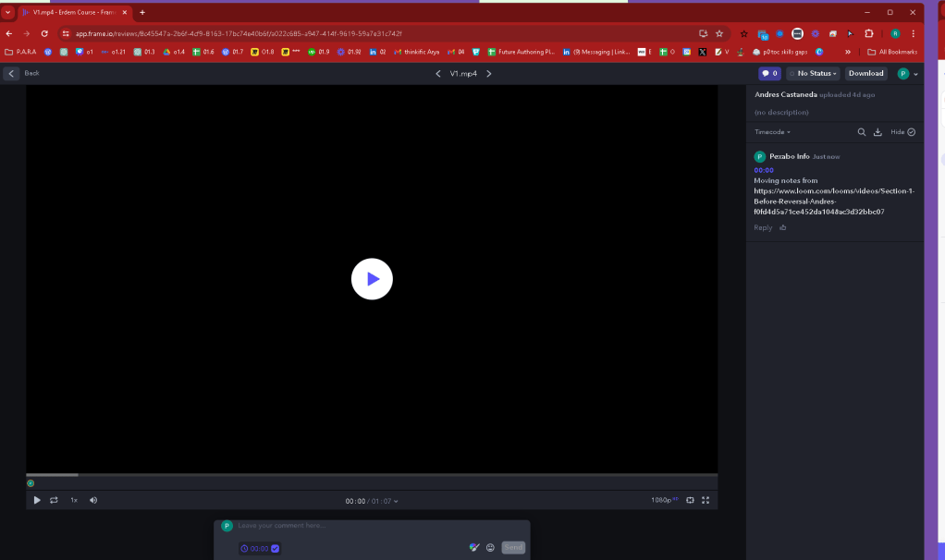Reload the page with the refresh icon
945x560 pixels.
tap(44, 33)
